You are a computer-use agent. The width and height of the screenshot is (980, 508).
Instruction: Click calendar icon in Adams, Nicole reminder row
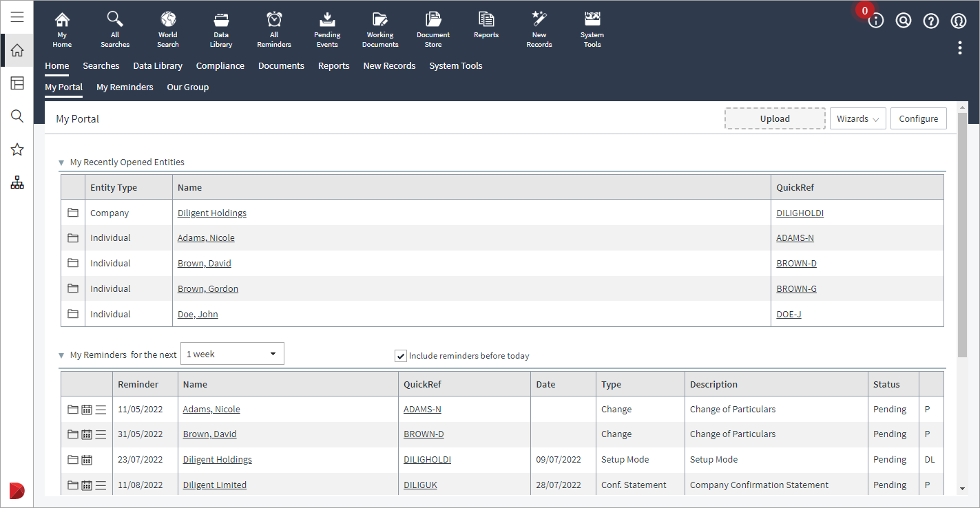pos(87,410)
